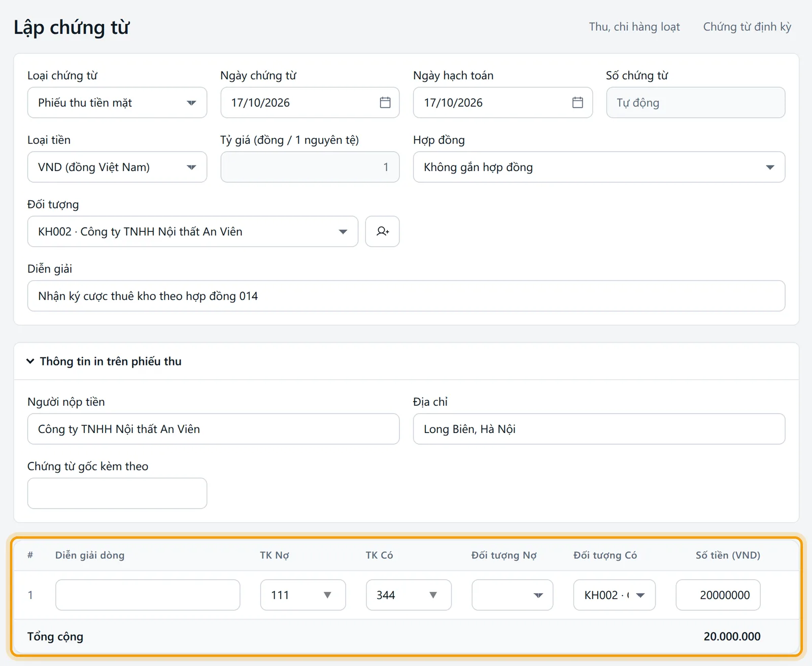Click the Ngày hạch toán date field
Viewport: 812px width, 666px height.
(x=502, y=103)
